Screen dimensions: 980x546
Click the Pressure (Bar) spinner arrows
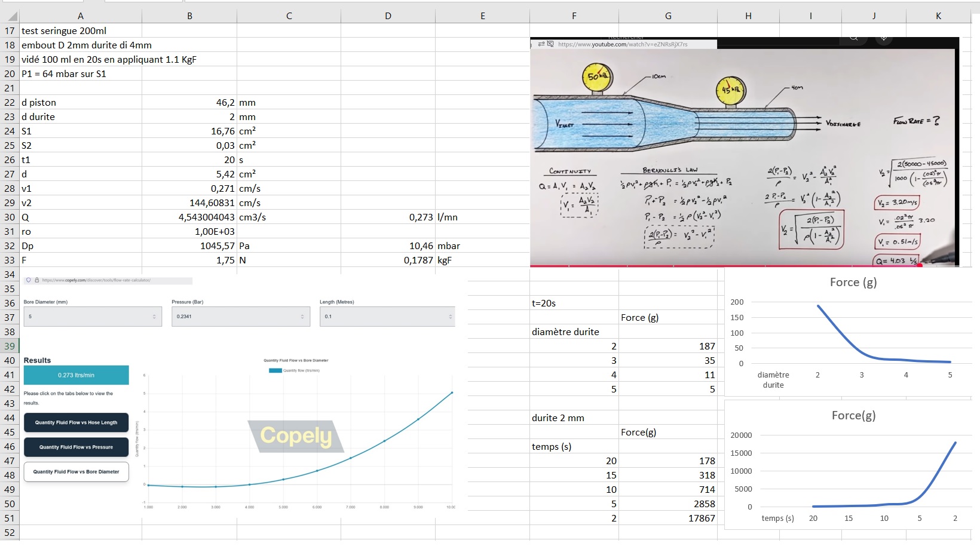pos(302,317)
